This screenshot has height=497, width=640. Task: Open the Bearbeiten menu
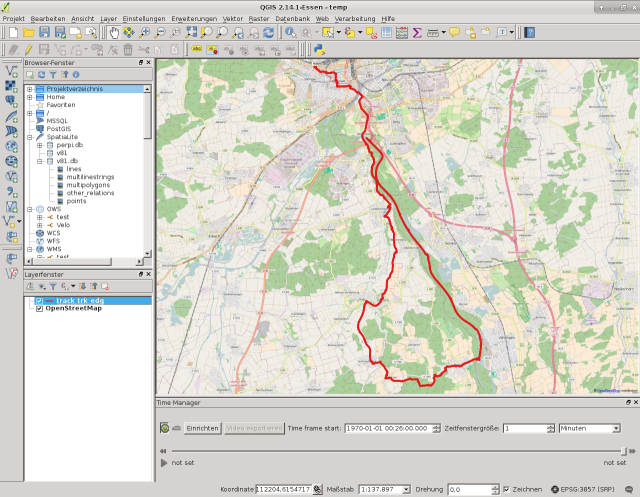tap(48, 19)
